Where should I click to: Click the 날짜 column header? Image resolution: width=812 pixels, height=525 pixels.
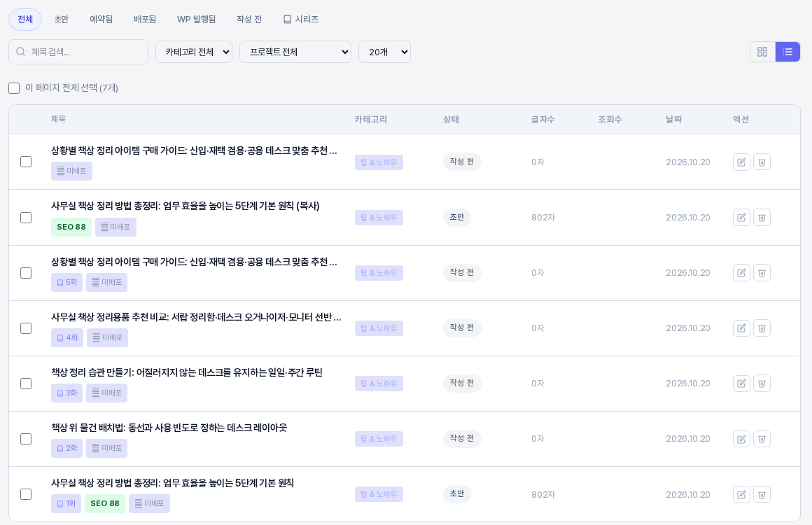(x=673, y=120)
